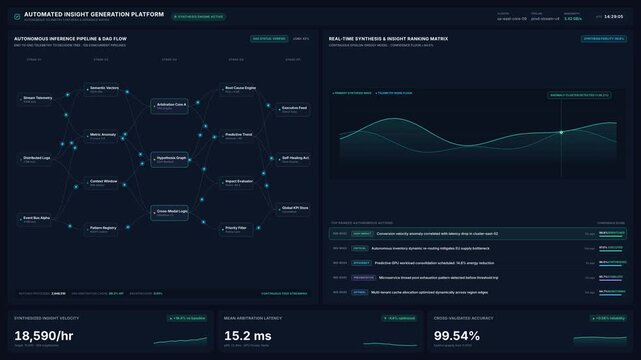Click the Synthesized Insight Velocity sparkline

click(180, 340)
